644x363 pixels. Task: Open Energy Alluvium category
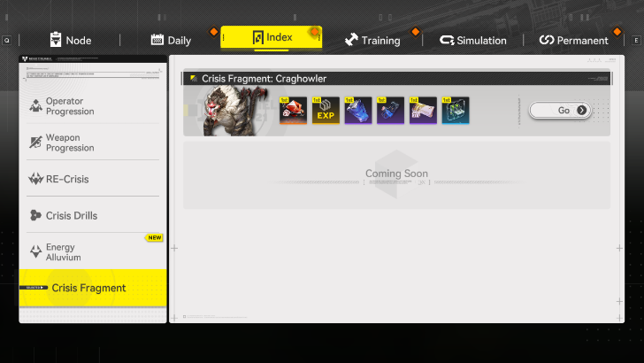(x=93, y=251)
